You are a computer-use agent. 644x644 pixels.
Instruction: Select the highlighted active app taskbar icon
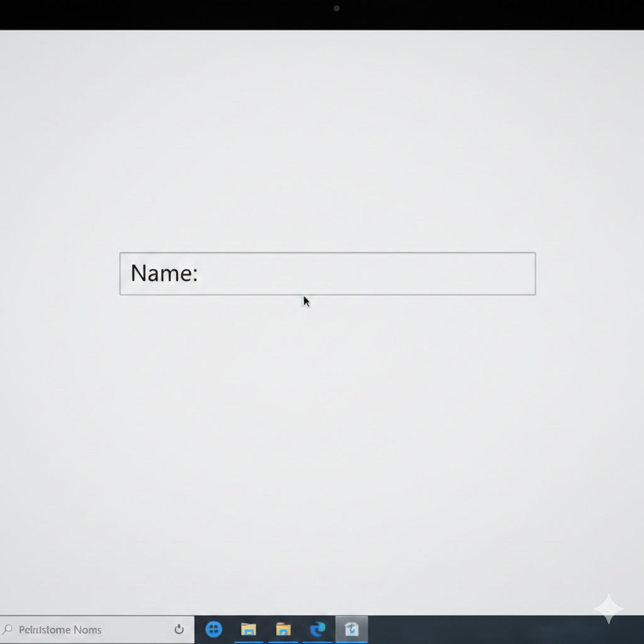[x=352, y=629]
